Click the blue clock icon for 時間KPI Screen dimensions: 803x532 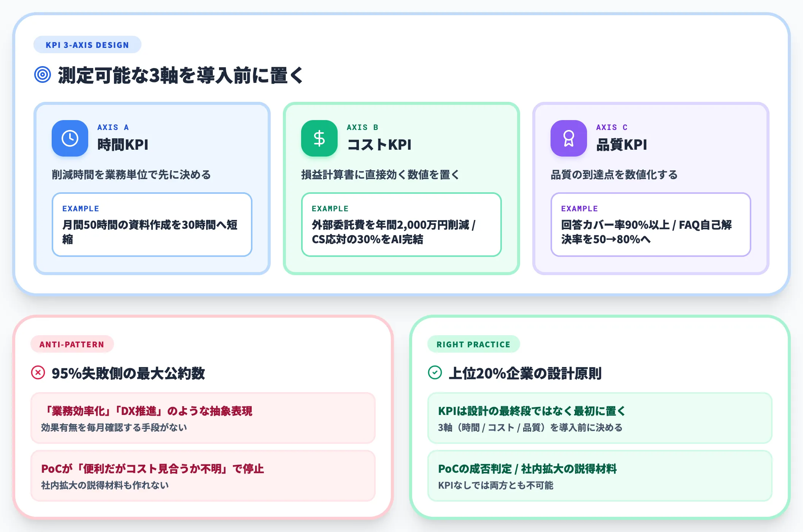coord(70,138)
